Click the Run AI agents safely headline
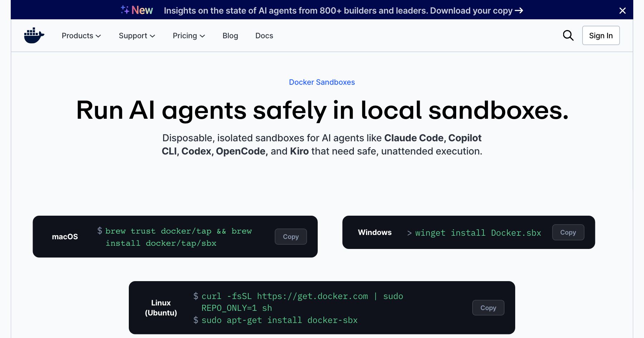The width and height of the screenshot is (644, 338). (322, 111)
